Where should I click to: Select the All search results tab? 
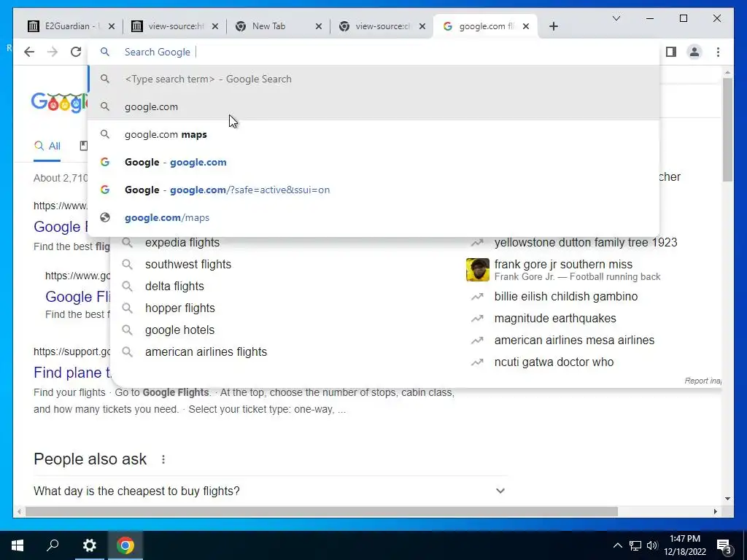[x=47, y=146]
